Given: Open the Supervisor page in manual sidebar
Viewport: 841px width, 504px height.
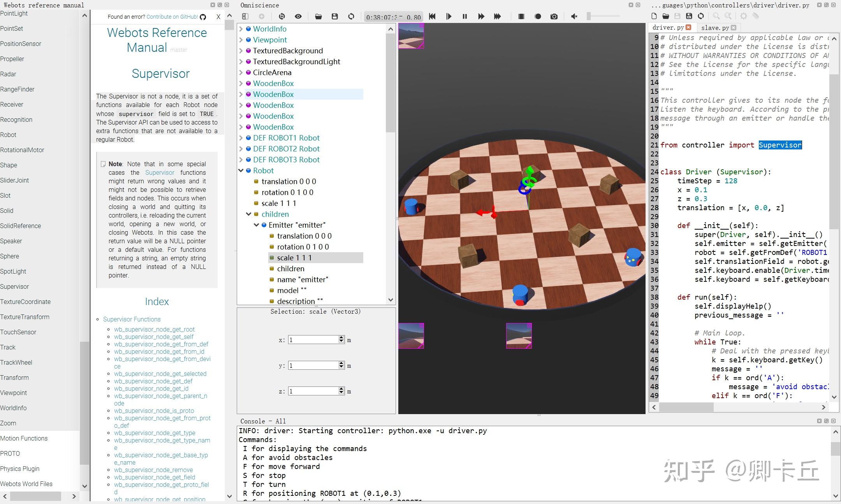Looking at the screenshot, I should click(x=14, y=286).
